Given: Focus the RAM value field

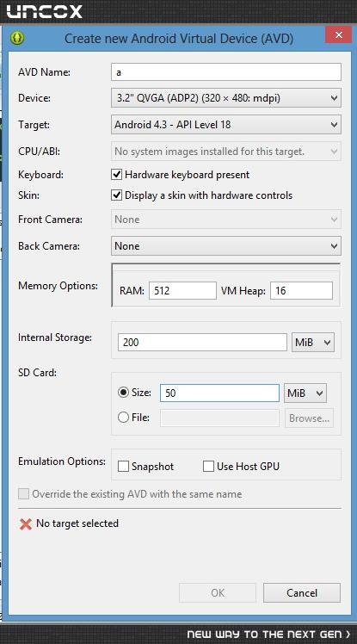Looking at the screenshot, I should tap(182, 291).
